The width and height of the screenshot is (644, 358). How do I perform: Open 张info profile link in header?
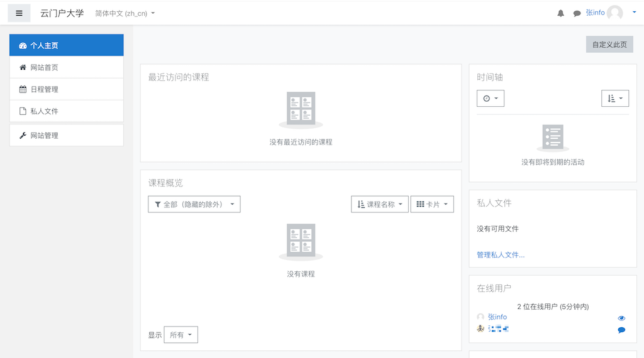[595, 13]
